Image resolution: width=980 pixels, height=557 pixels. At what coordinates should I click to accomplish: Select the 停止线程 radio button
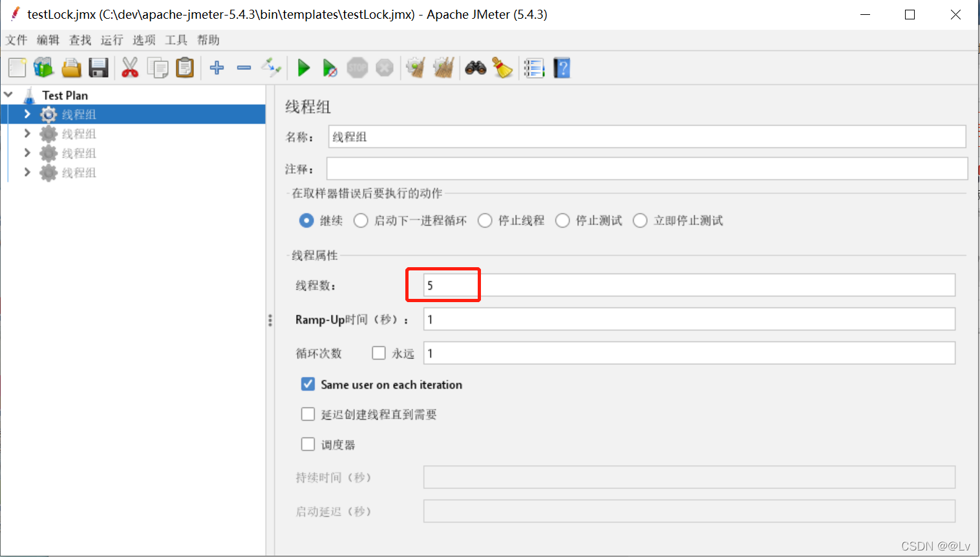point(485,221)
